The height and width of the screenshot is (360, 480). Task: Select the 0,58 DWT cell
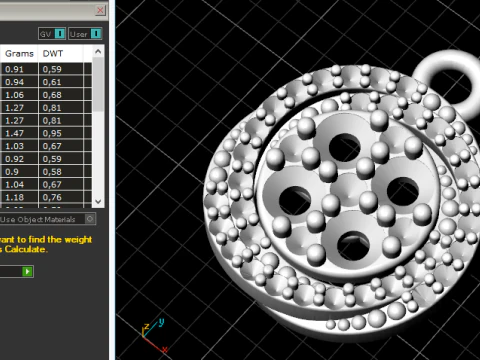[61, 172]
